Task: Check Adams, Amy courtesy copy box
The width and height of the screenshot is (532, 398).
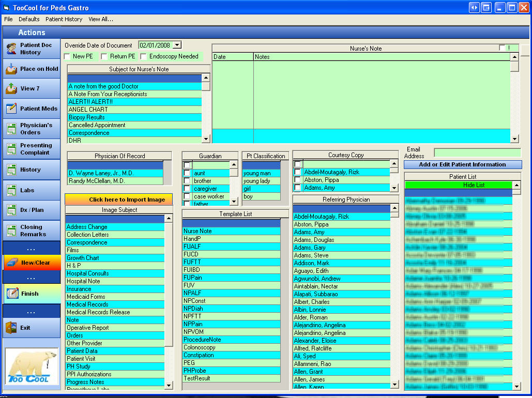Action: [x=298, y=188]
